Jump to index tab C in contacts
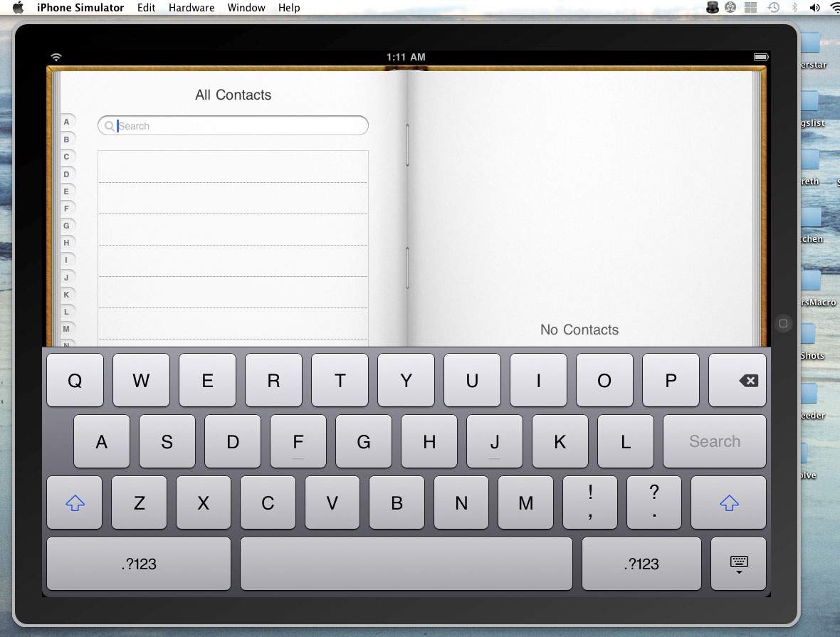 tap(66, 157)
